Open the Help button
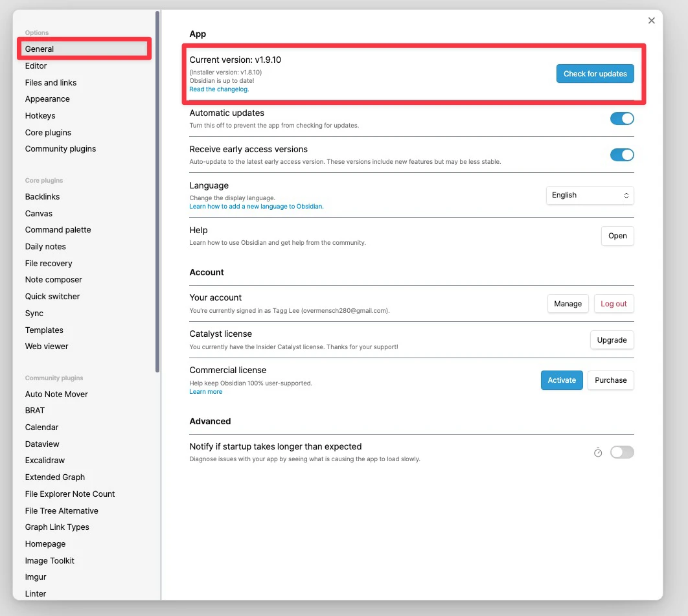The image size is (688, 616). 617,236
